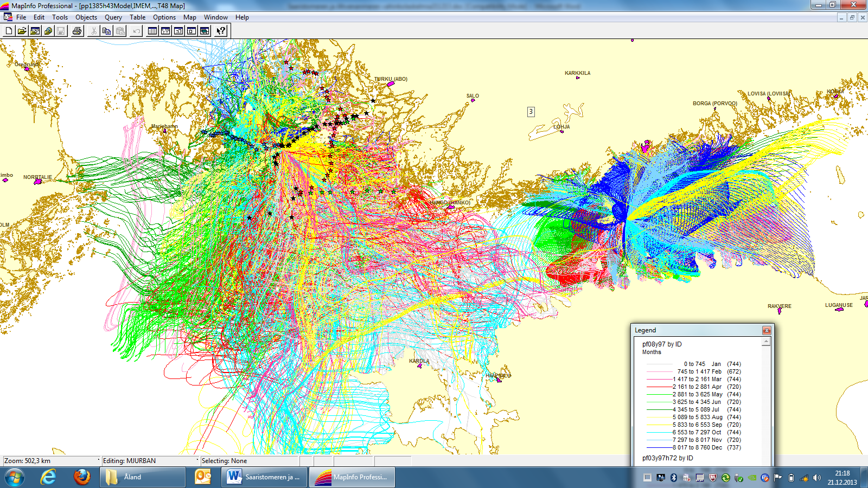This screenshot has height=488, width=868.
Task: Open a New Map window icon
Action: tap(165, 31)
